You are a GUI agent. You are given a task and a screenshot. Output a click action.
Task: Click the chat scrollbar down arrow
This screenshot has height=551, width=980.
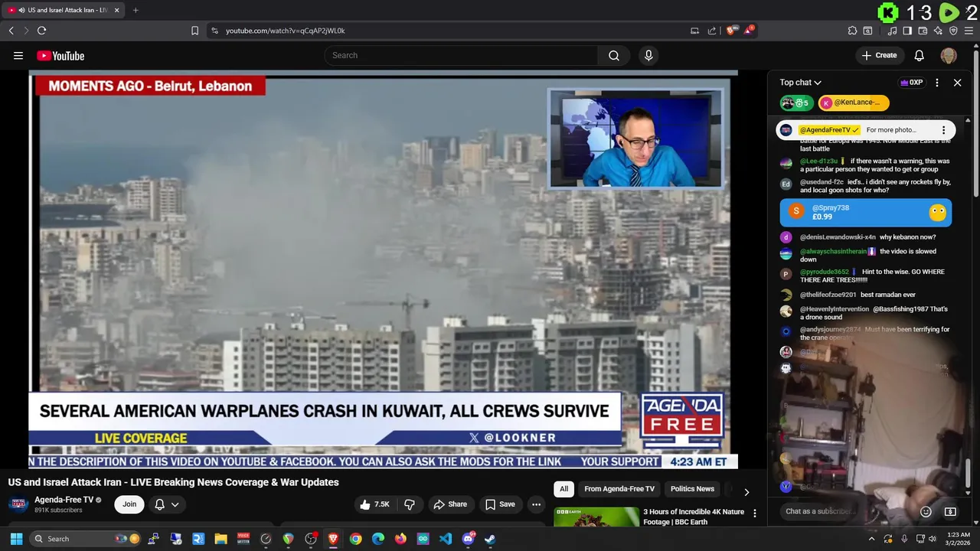[x=968, y=494]
